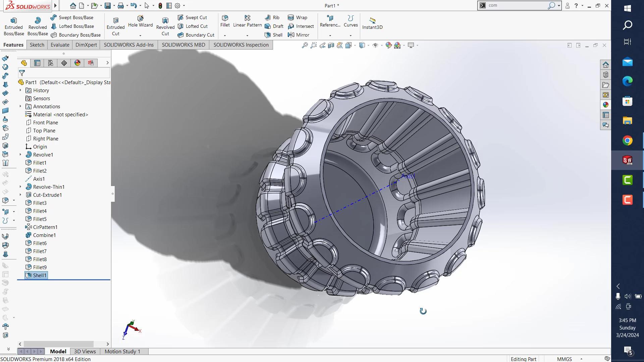Toggle hide/show items eye icon

click(375, 45)
